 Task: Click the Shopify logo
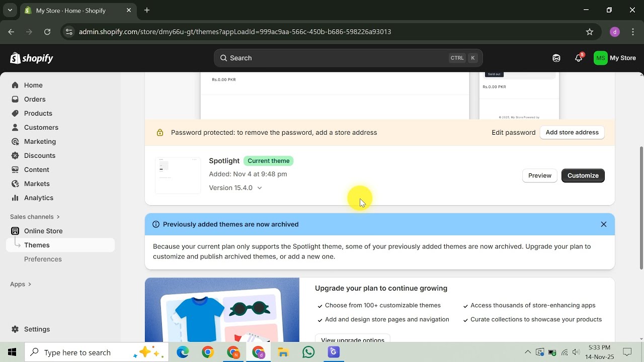coord(32,58)
